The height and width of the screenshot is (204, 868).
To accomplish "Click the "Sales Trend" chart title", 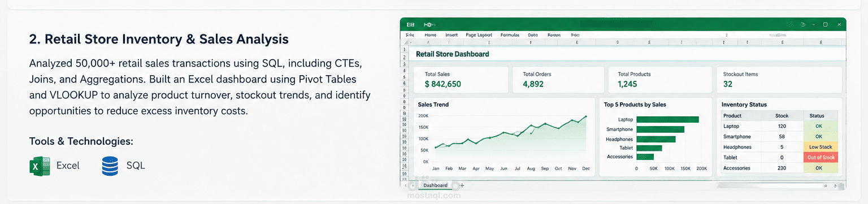I will point(433,105).
